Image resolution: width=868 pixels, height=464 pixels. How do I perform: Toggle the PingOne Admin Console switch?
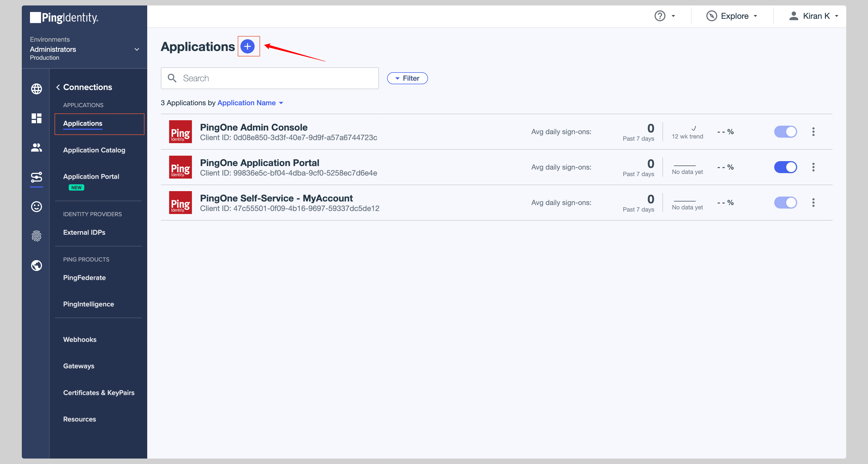pos(785,132)
